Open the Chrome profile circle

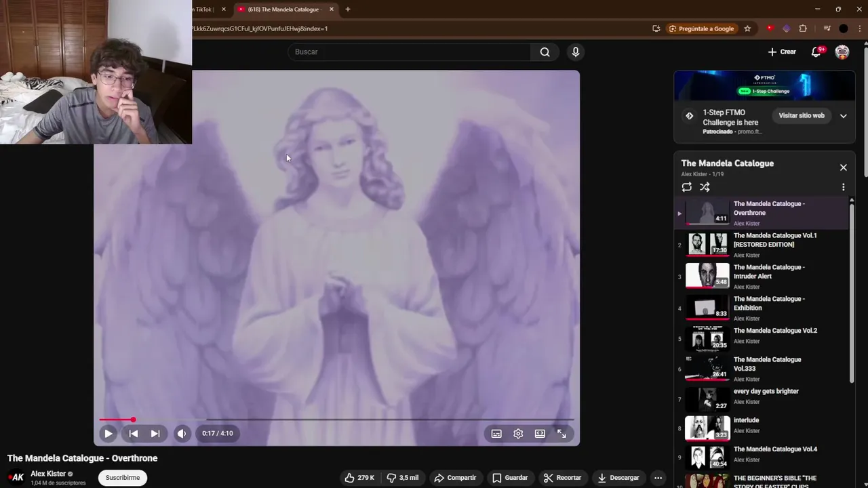(844, 28)
